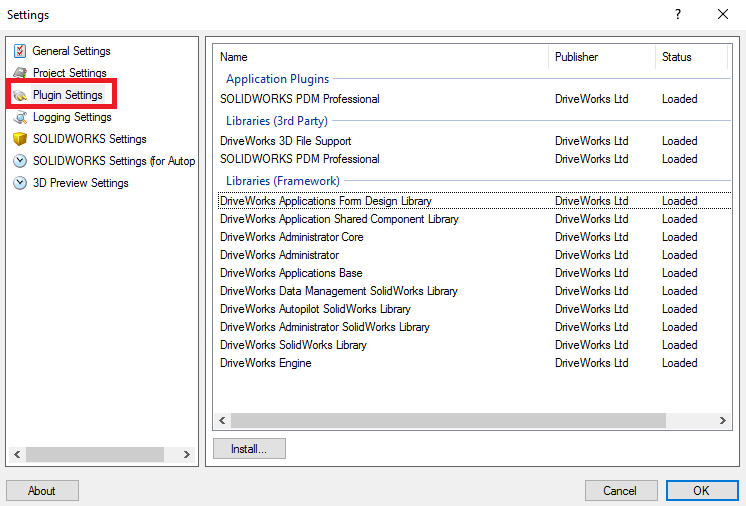The image size is (746, 506).
Task: Select Plugin Settings in the sidebar
Action: pyautogui.click(x=68, y=95)
